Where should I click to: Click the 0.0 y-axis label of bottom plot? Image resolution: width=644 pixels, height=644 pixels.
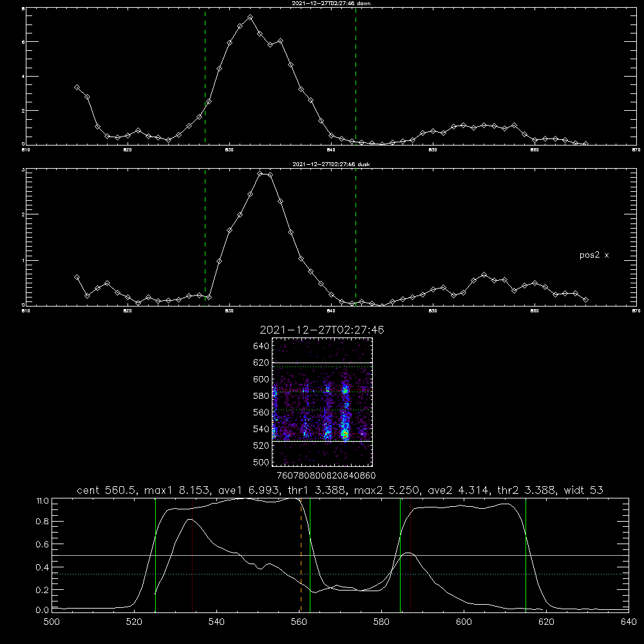coord(43,610)
